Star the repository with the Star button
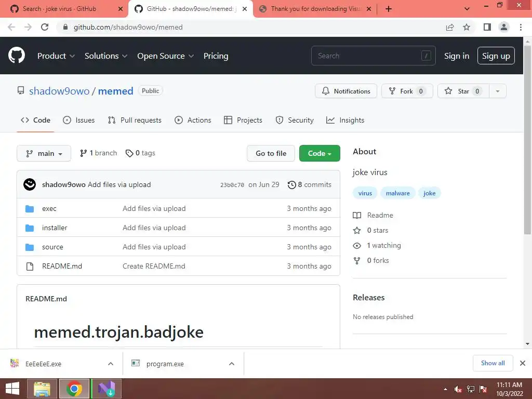 pyautogui.click(x=463, y=91)
